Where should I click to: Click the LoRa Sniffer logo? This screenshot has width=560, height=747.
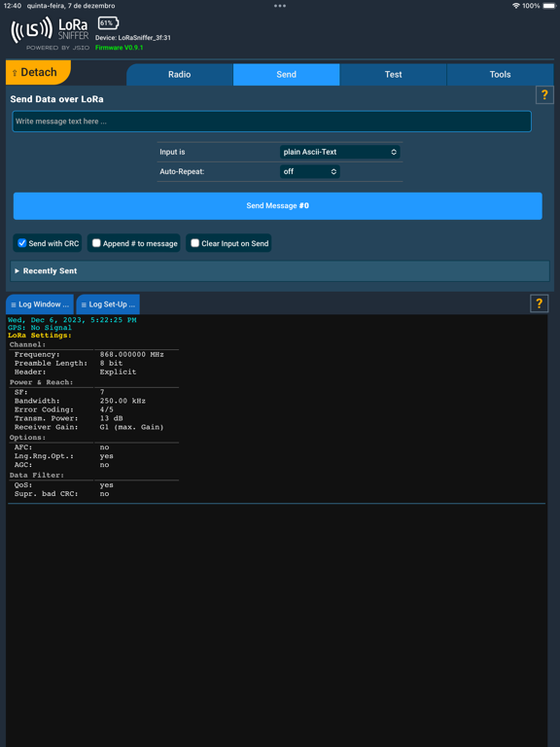[50, 33]
